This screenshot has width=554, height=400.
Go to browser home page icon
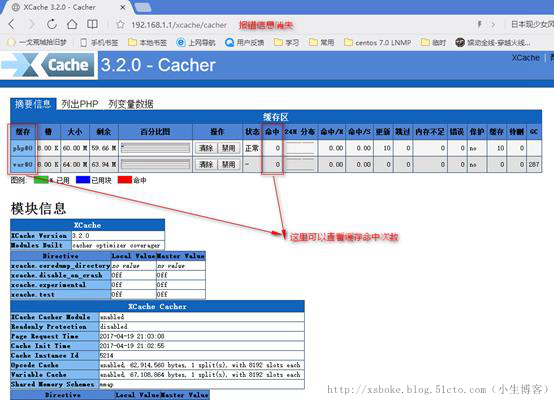[x=72, y=24]
